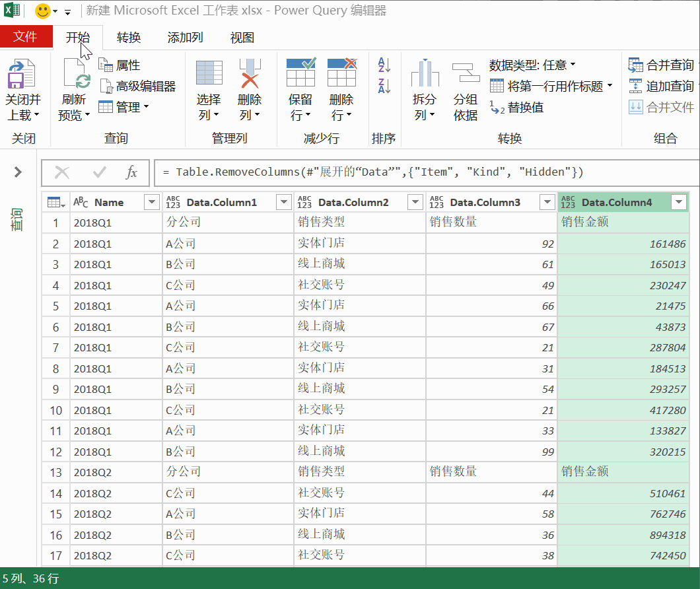Click the Remove Columns (删除列) icon
The height and width of the screenshot is (589, 700).
click(250, 73)
